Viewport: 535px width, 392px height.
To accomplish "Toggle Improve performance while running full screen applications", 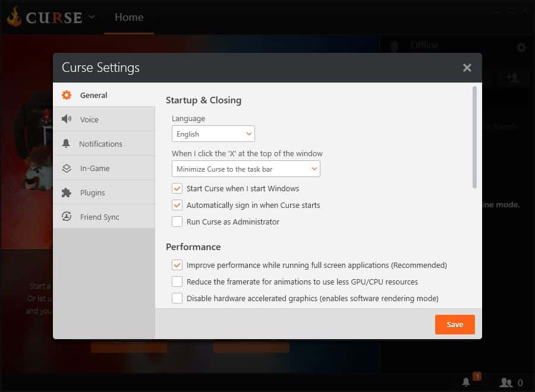I will 177,265.
